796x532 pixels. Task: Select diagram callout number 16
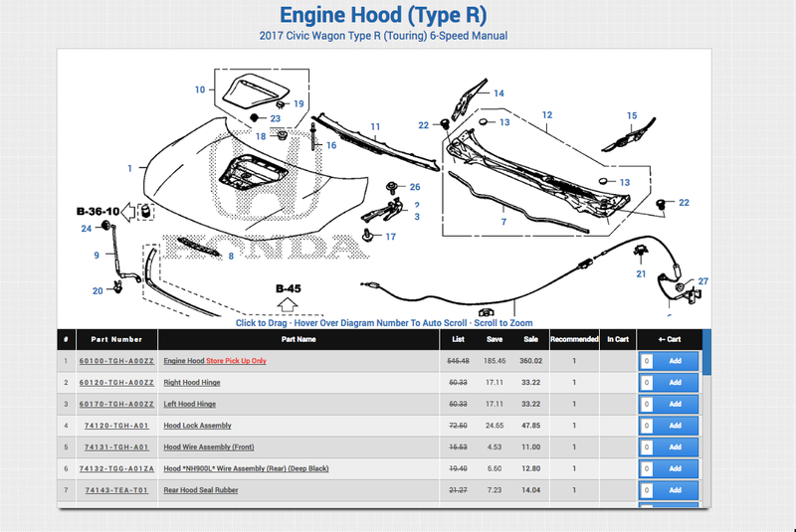click(331, 145)
